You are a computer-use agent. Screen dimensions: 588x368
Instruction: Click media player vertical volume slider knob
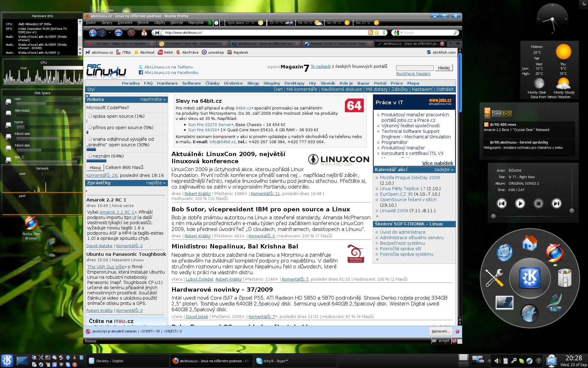pyautogui.click(x=571, y=210)
